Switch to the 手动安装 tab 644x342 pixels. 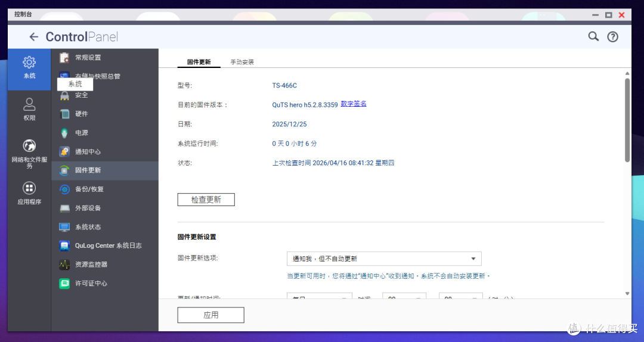(x=242, y=62)
